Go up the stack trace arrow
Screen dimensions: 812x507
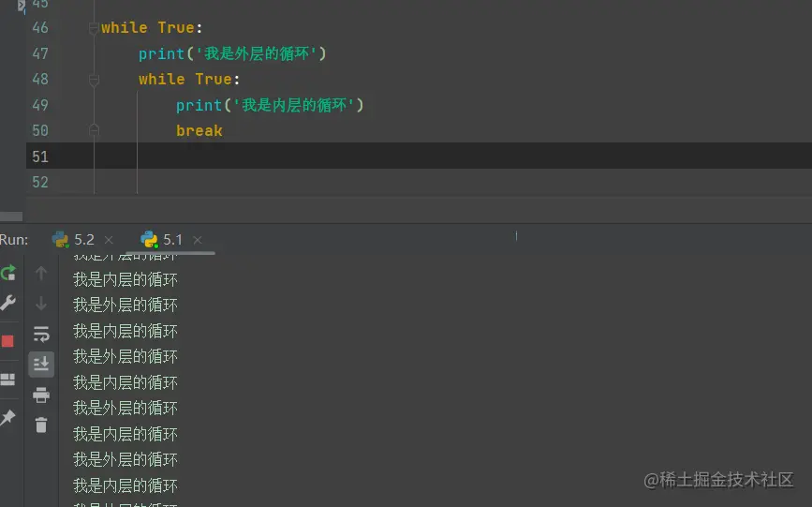point(41,274)
